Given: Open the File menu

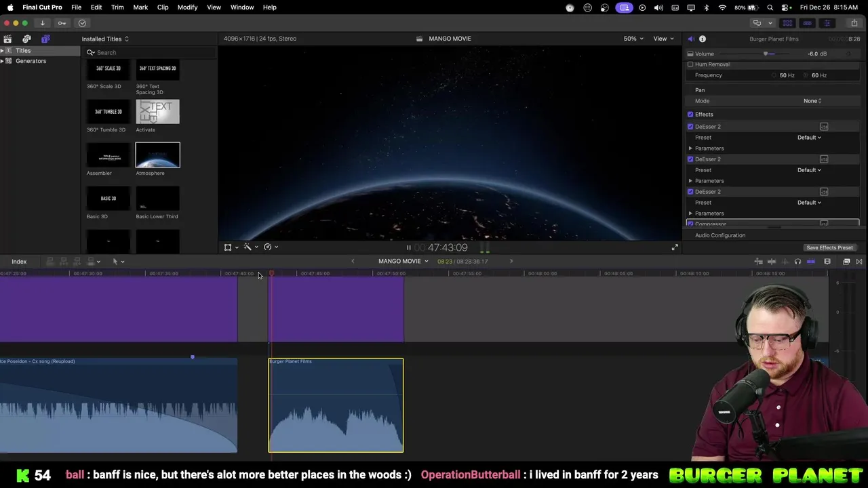Looking at the screenshot, I should pos(77,7).
